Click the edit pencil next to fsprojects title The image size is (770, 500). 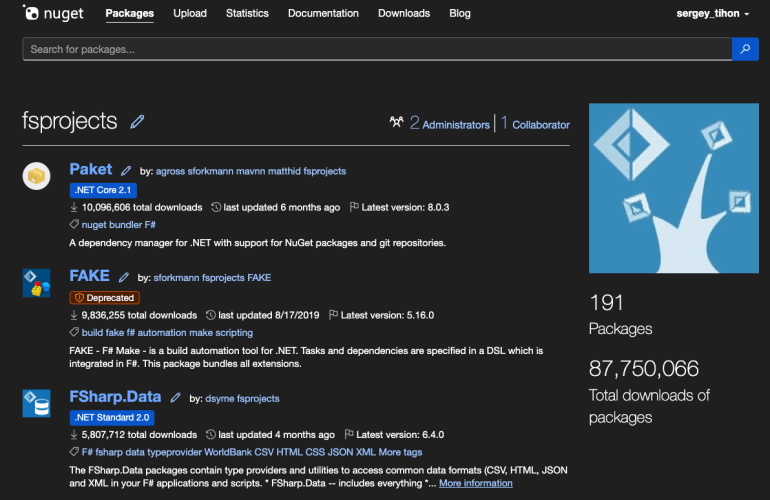(x=137, y=122)
